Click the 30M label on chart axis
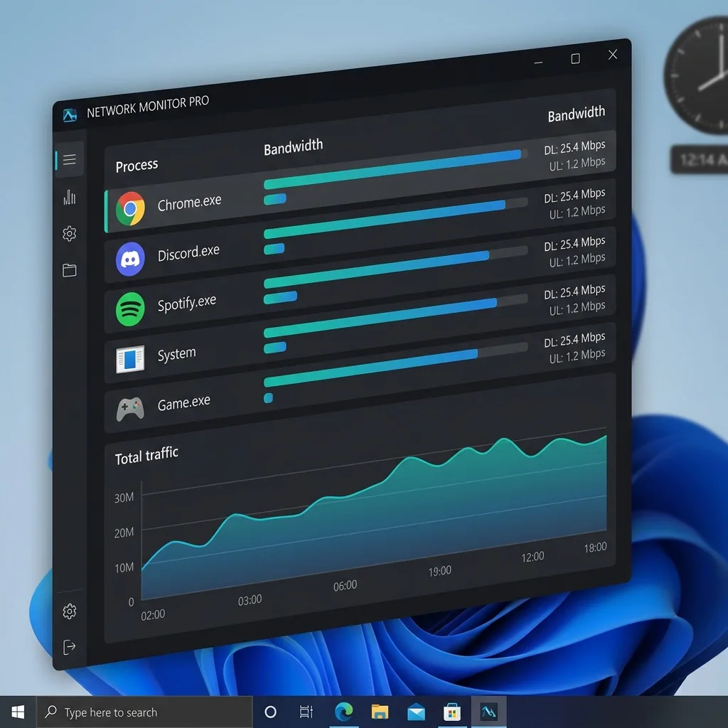Image resolution: width=728 pixels, height=728 pixels. coord(124,498)
